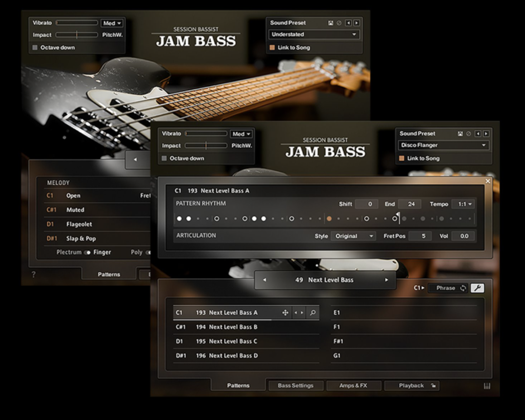This screenshot has height=420, width=525.
Task: Click the question mark help icon in back window
Action: (x=33, y=274)
